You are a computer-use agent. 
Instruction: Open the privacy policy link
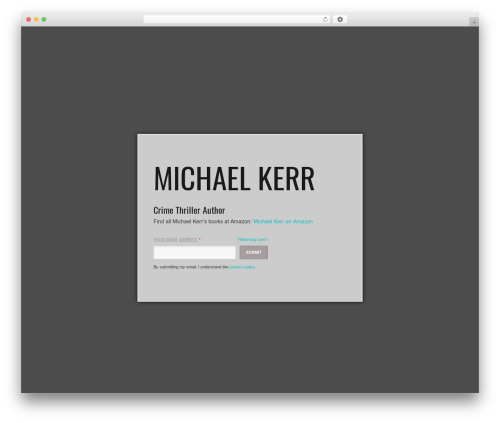[x=242, y=267]
